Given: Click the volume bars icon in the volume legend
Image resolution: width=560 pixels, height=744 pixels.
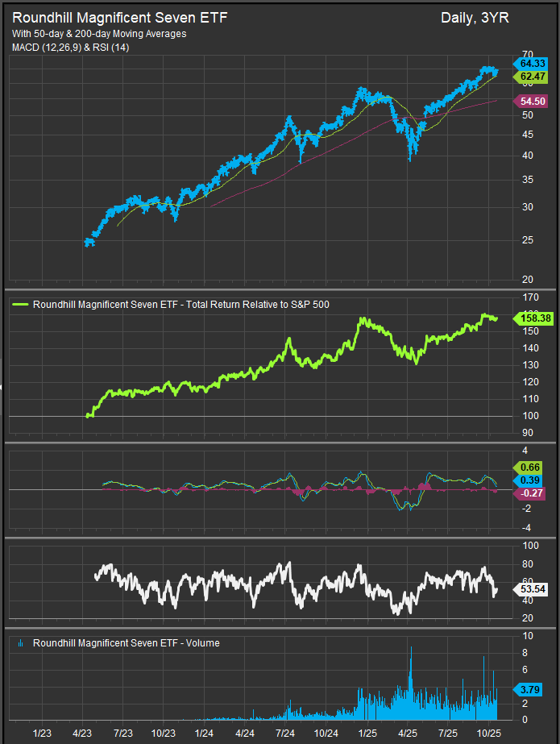Looking at the screenshot, I should [19, 643].
